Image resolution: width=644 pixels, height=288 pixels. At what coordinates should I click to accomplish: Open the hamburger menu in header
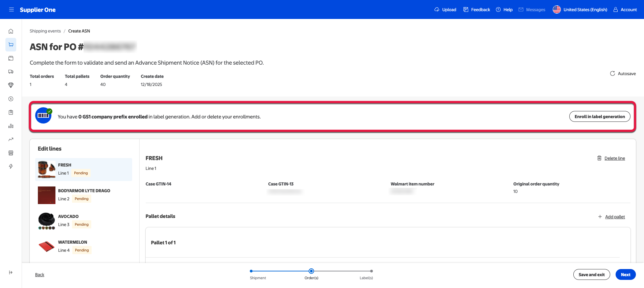tap(11, 9)
